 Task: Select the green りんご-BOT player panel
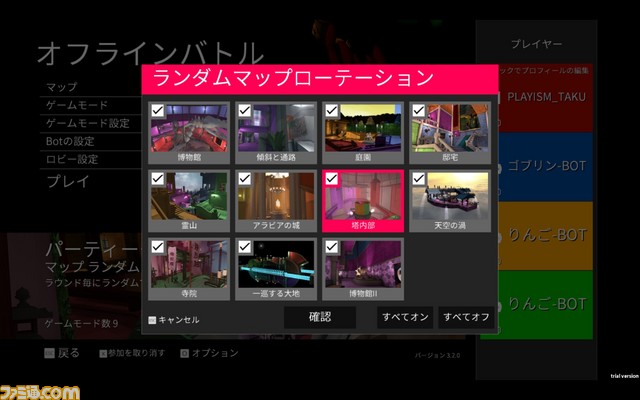point(545,304)
